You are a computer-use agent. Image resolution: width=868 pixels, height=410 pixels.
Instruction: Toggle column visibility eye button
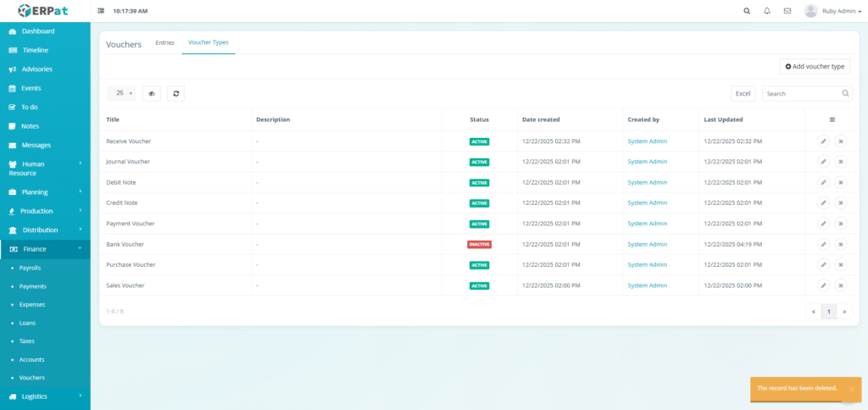pos(152,94)
